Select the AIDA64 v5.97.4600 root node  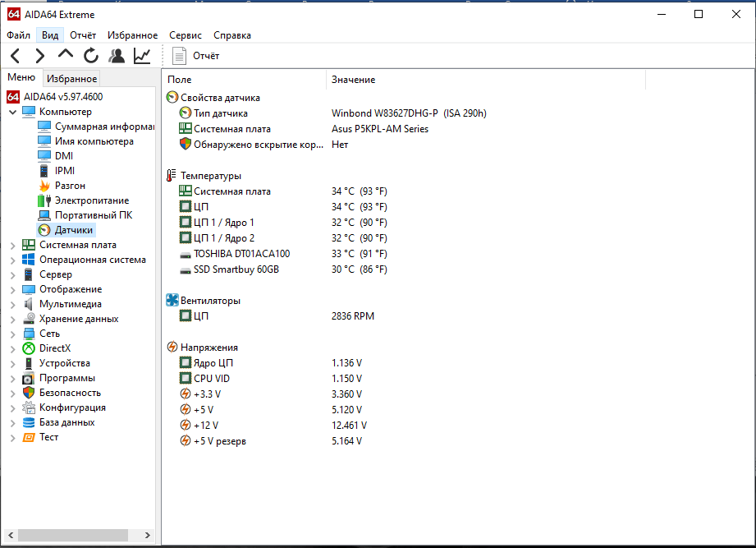[x=63, y=96]
